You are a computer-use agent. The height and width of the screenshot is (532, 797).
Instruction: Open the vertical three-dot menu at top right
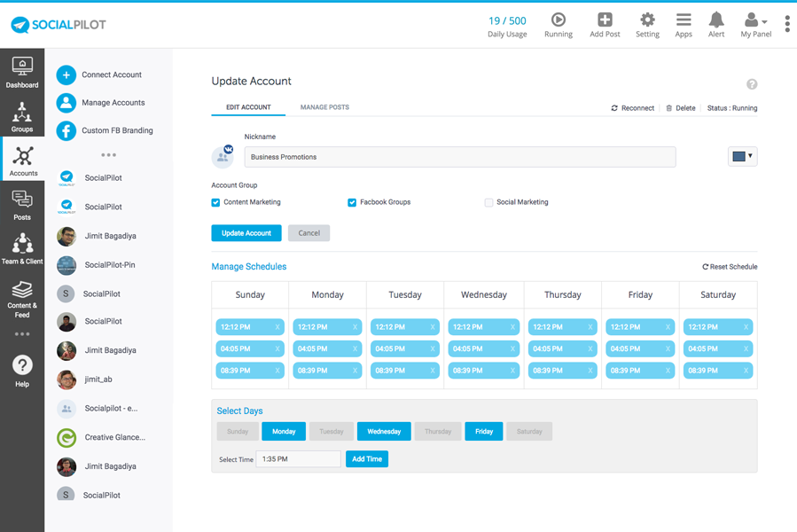click(787, 24)
